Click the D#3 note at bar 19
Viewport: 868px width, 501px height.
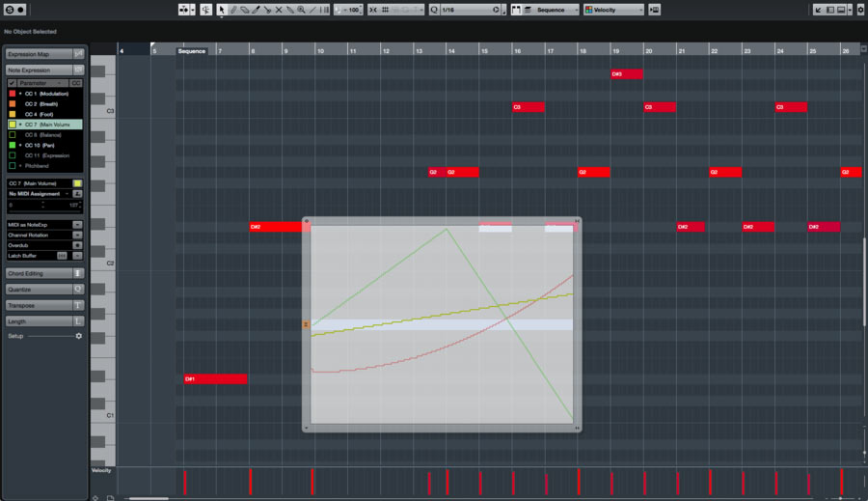[x=627, y=74]
